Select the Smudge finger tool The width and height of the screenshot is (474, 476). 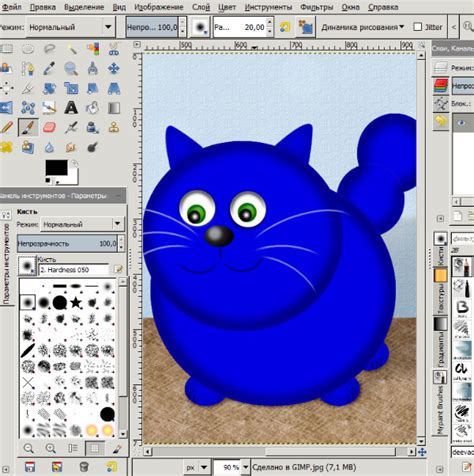pos(71,147)
